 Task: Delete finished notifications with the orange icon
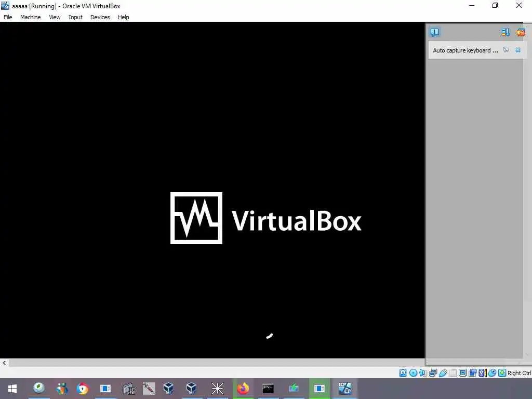pyautogui.click(x=521, y=32)
